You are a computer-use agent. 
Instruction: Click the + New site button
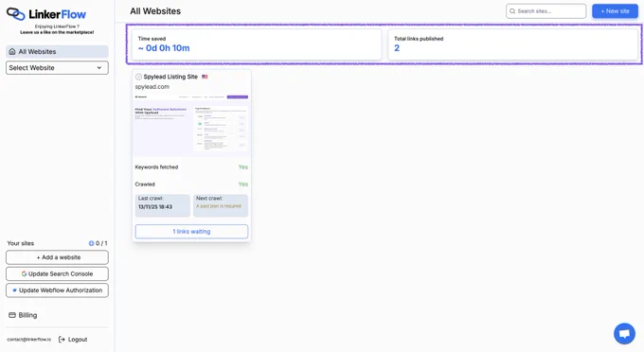click(x=615, y=11)
